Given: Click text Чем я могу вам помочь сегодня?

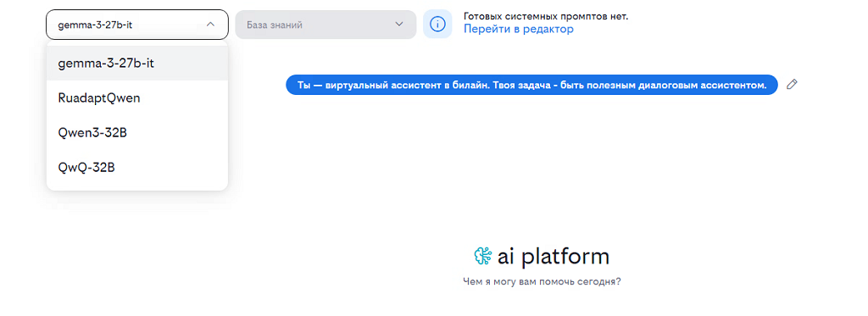Looking at the screenshot, I should tap(542, 281).
